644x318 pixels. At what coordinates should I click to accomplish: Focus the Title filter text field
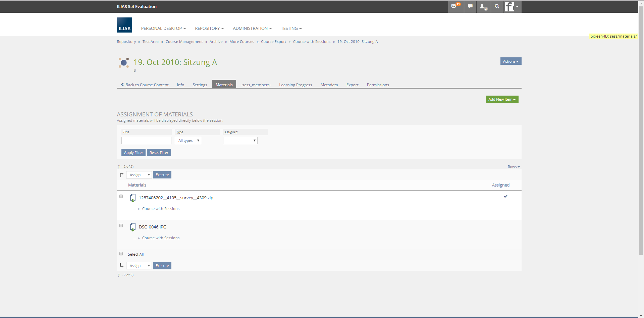pos(146,141)
